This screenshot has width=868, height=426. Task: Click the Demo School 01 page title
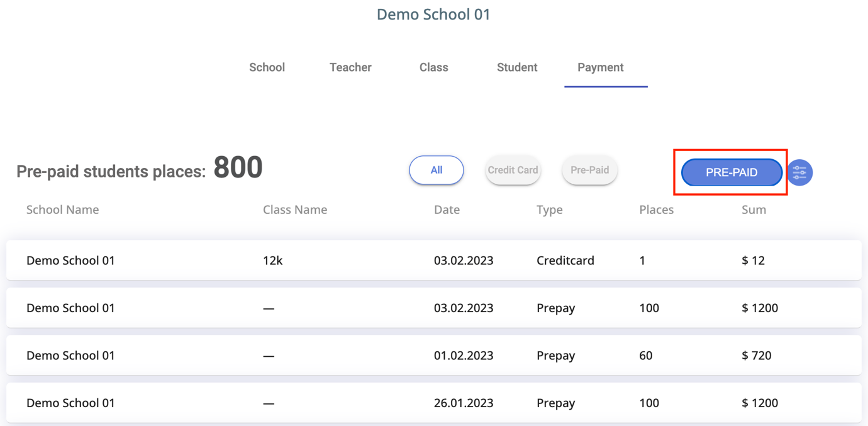433,14
